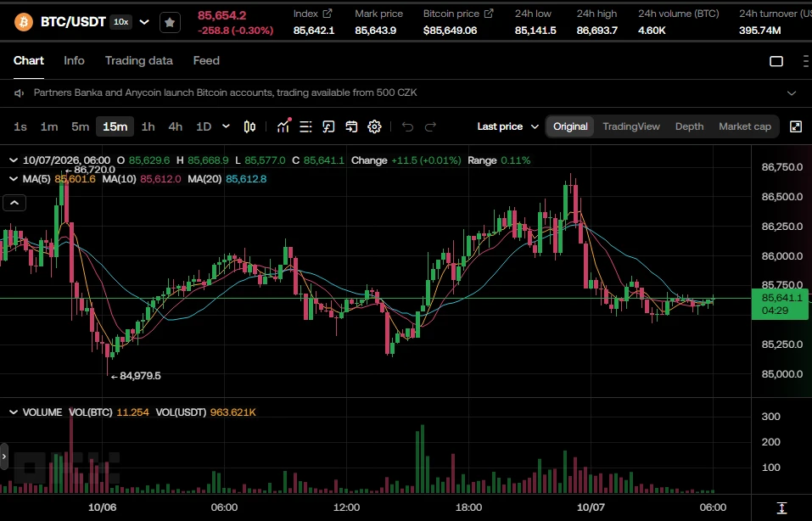Viewport: 812px width, 521px height.
Task: Select the 1m time interval
Action: (x=49, y=126)
